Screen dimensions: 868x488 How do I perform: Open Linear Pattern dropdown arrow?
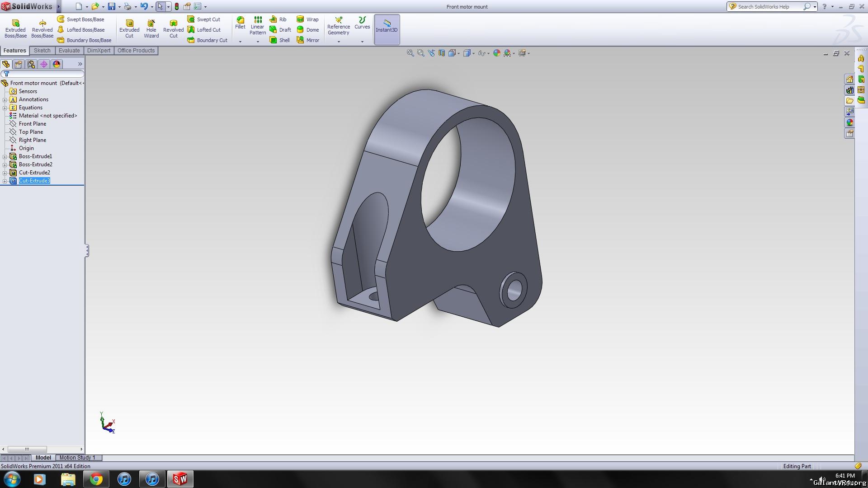click(258, 42)
